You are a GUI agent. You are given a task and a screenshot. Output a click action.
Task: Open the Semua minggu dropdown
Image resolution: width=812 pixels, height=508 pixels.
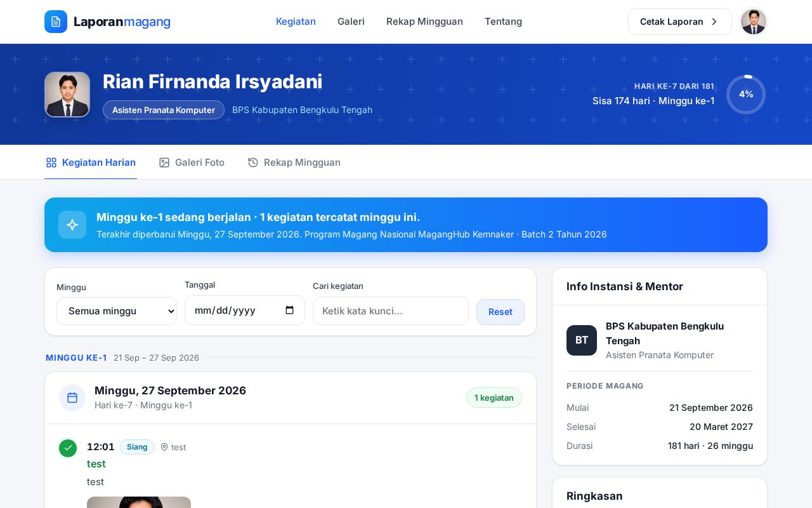(x=117, y=311)
